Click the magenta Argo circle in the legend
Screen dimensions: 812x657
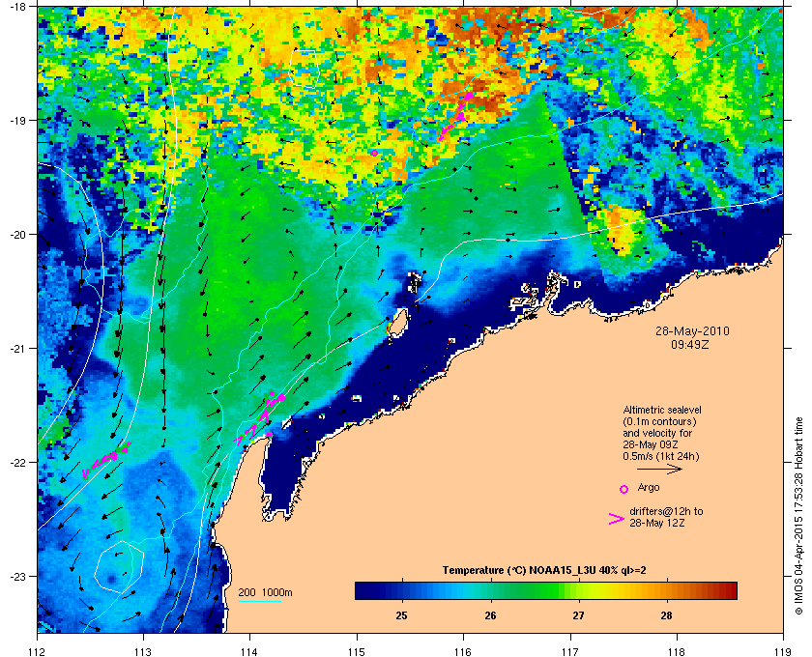(x=624, y=489)
